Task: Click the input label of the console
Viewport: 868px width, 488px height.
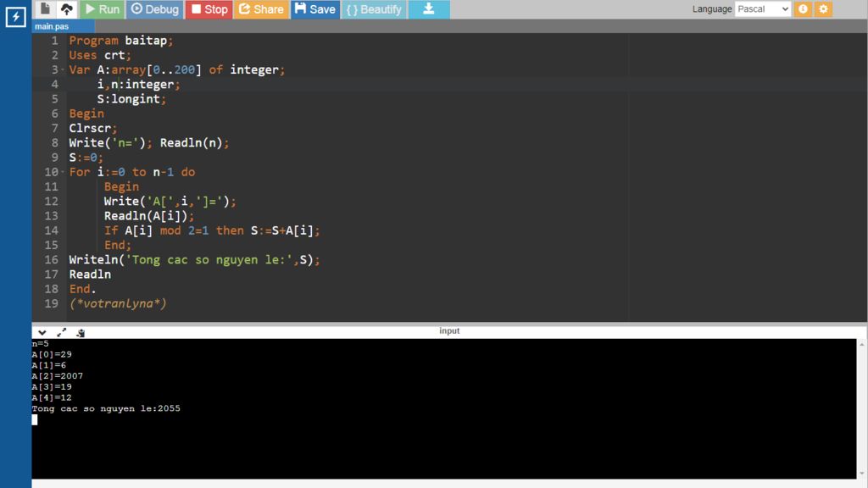Action: (449, 330)
